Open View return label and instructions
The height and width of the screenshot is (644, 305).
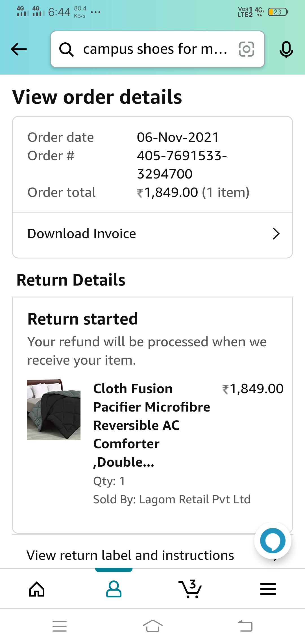(130, 555)
